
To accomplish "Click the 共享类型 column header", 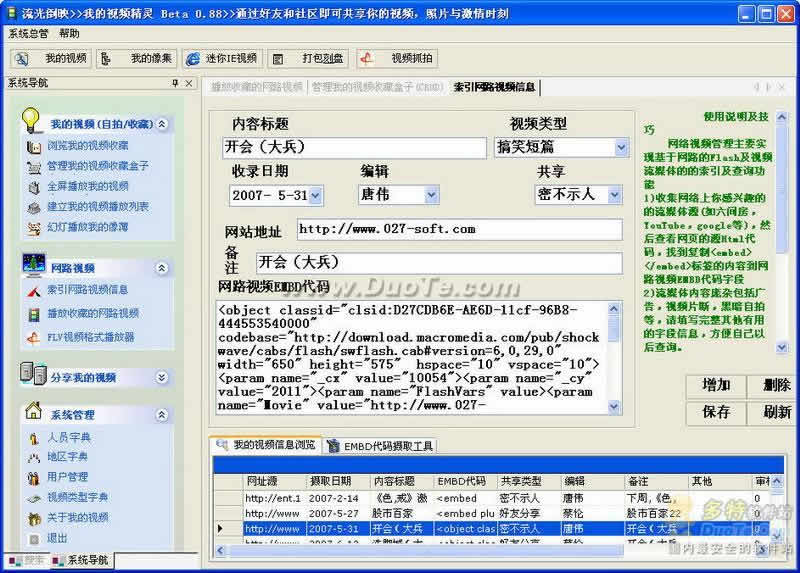I will pos(529,482).
